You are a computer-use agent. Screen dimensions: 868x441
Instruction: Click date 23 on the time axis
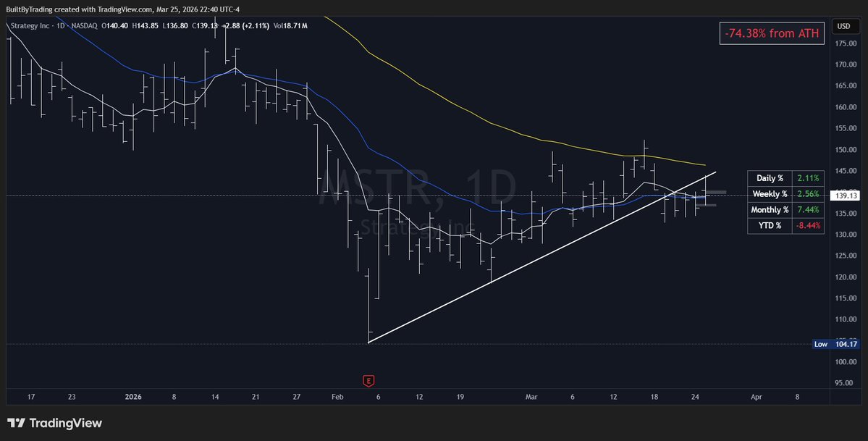tap(72, 397)
